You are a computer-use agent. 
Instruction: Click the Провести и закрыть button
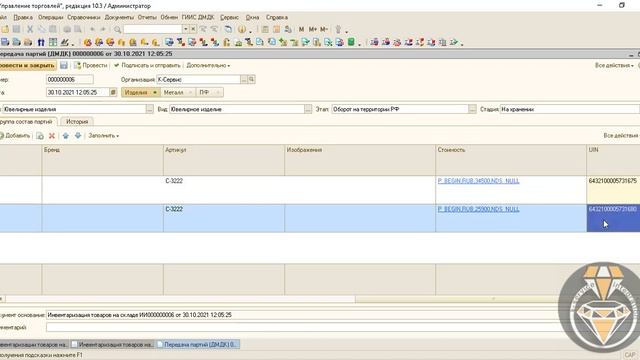27,65
